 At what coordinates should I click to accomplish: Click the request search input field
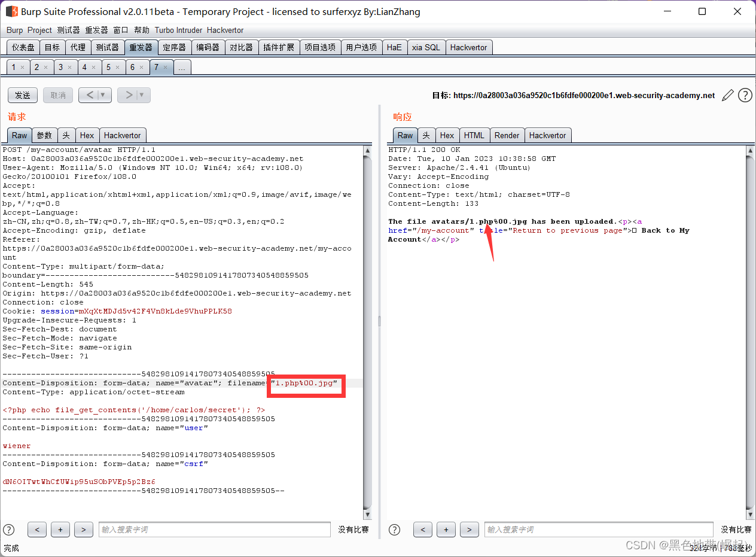click(215, 529)
